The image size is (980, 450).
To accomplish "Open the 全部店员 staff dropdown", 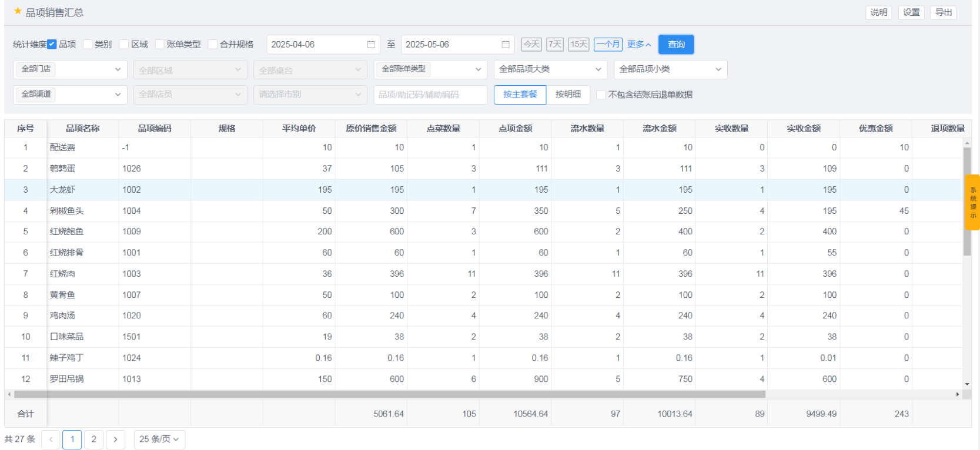I will 190,95.
